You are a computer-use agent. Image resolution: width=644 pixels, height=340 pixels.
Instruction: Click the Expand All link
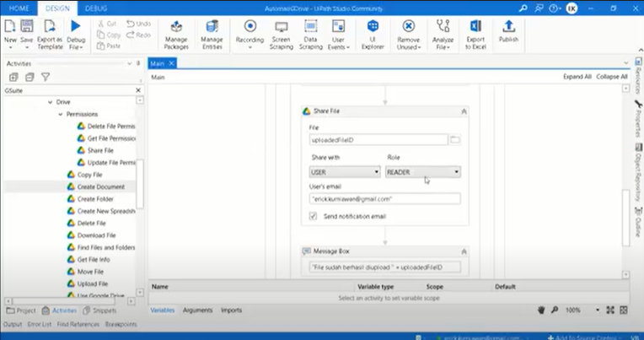[x=578, y=77]
